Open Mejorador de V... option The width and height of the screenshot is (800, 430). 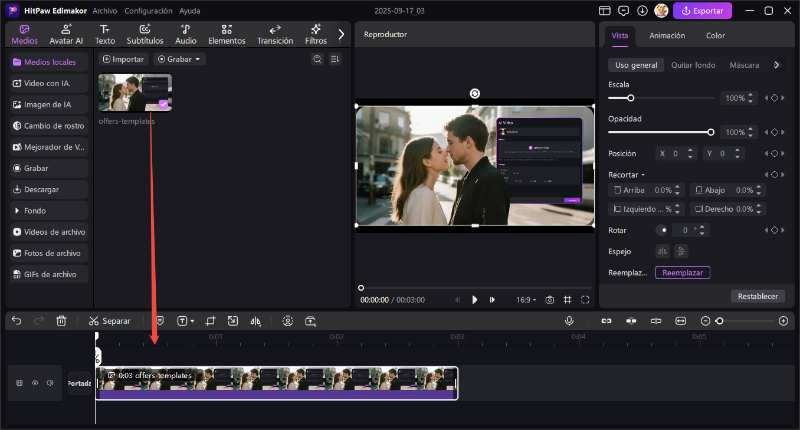coord(48,147)
